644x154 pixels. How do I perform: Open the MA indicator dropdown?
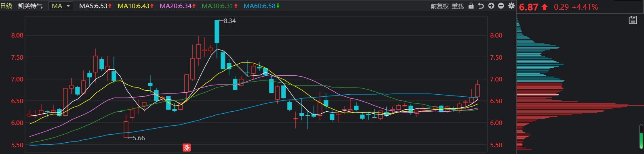(61, 6)
